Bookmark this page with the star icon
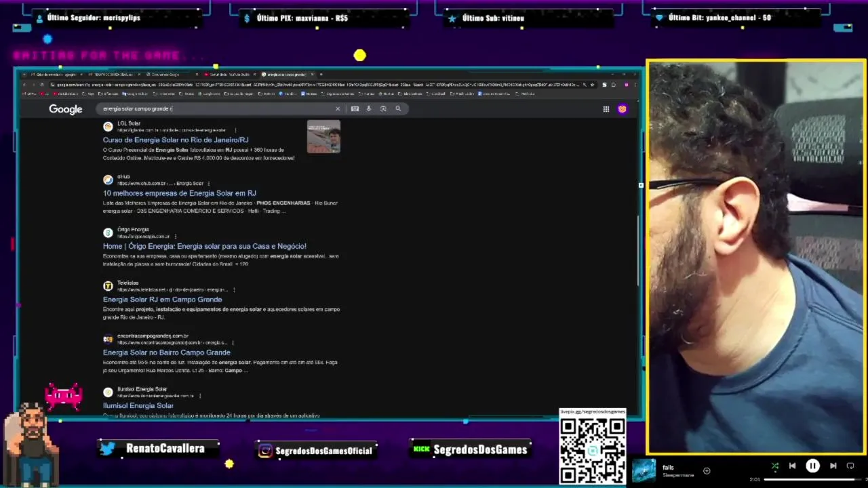This screenshot has height=488, width=868. coord(593,85)
